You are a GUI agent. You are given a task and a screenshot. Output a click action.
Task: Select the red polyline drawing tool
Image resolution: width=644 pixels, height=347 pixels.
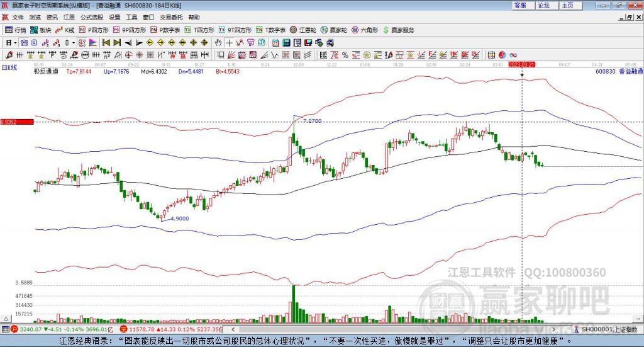[240, 43]
